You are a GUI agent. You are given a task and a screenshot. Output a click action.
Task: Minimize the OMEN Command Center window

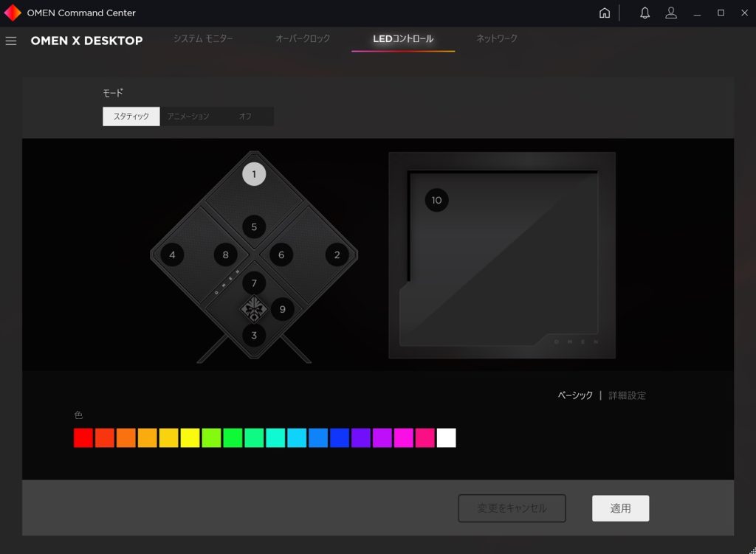697,13
